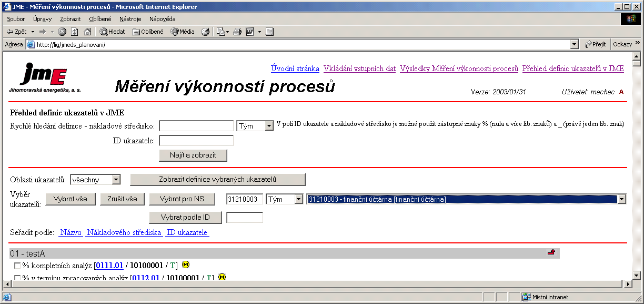Open the Hledat search toolbar button
The width and height of the screenshot is (644, 304).
coord(112,32)
